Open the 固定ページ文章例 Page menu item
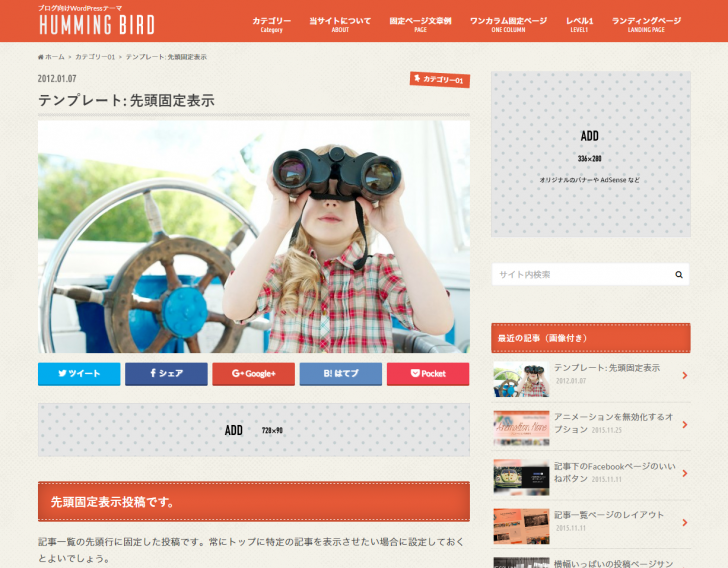The image size is (728, 568). pos(420,25)
